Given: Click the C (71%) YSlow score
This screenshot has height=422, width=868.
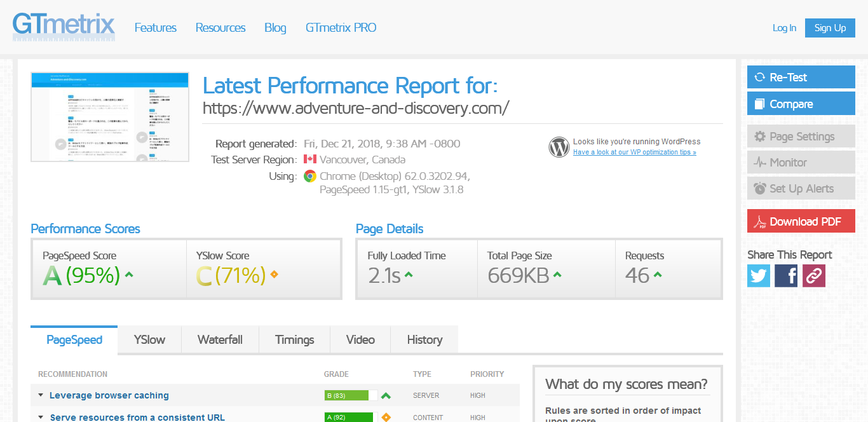Looking at the screenshot, I should 231,275.
